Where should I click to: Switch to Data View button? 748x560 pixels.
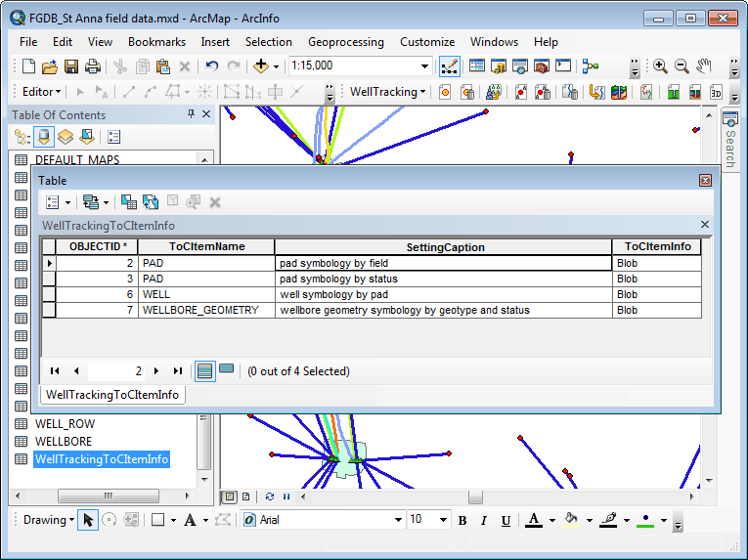230,497
